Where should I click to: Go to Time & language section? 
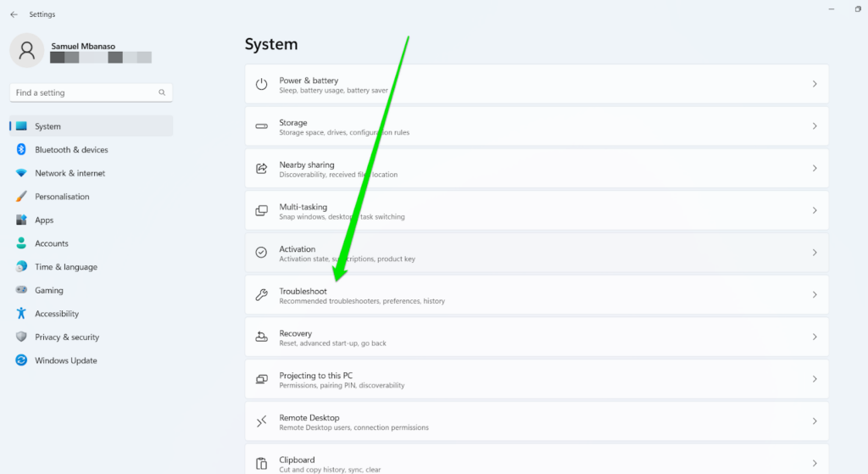[65, 267]
